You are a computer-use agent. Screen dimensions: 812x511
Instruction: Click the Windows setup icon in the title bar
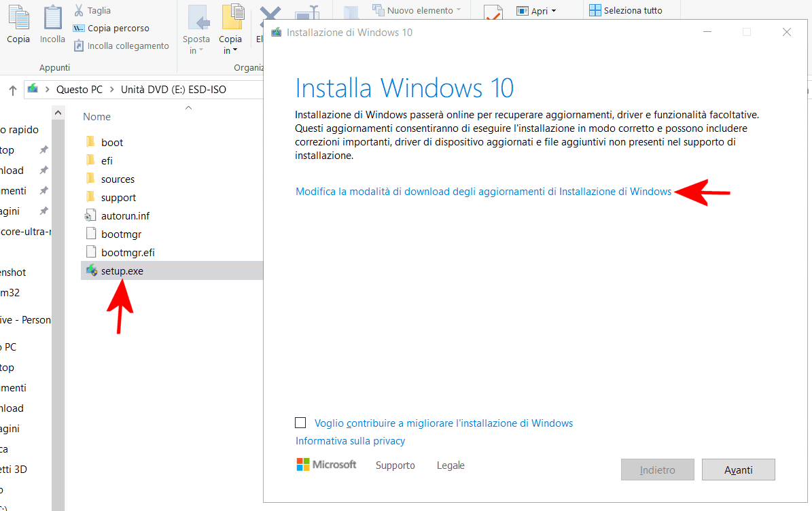277,32
